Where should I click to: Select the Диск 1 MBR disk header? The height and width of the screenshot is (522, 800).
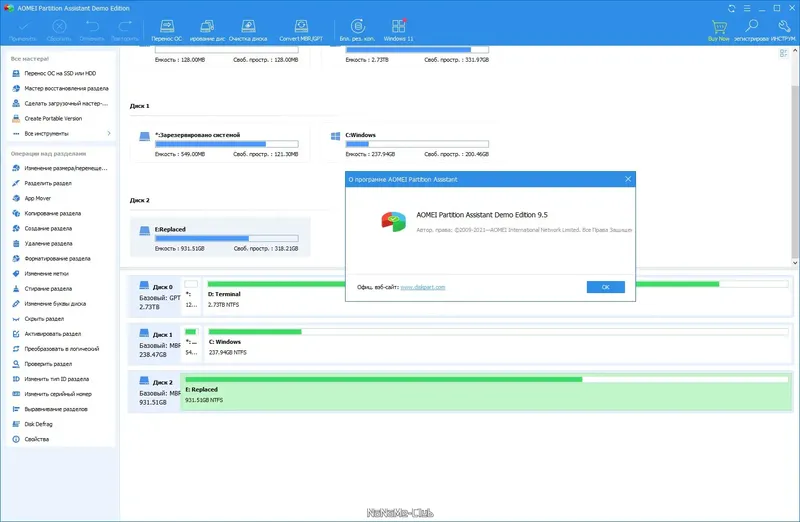pyautogui.click(x=156, y=344)
